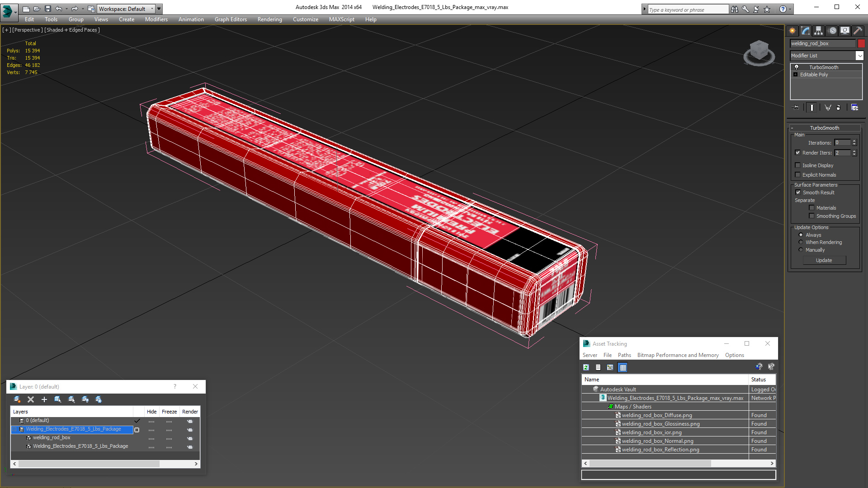Screen dimensions: 868x488
Task: Open the Modifier List dropdown
Action: coord(859,56)
